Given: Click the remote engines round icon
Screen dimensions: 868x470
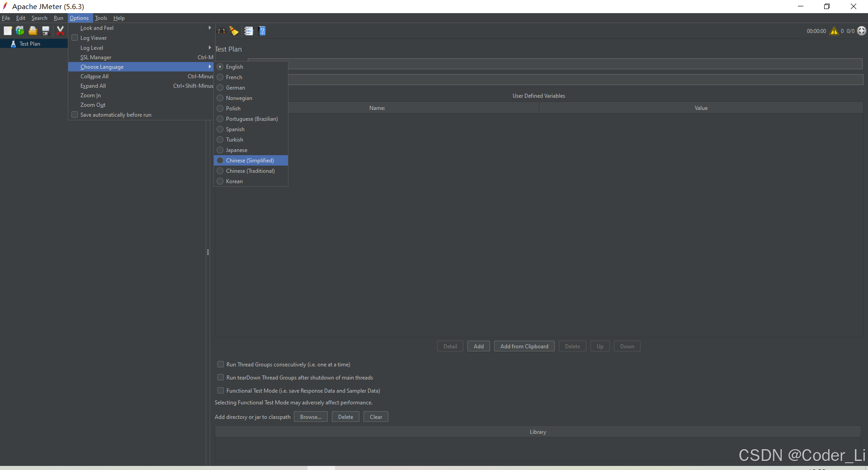Looking at the screenshot, I should click(x=862, y=31).
